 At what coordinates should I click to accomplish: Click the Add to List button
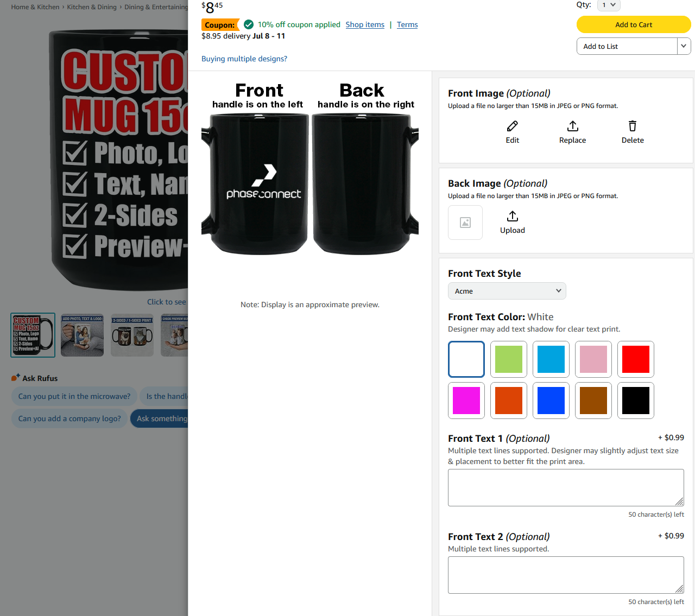tap(627, 46)
